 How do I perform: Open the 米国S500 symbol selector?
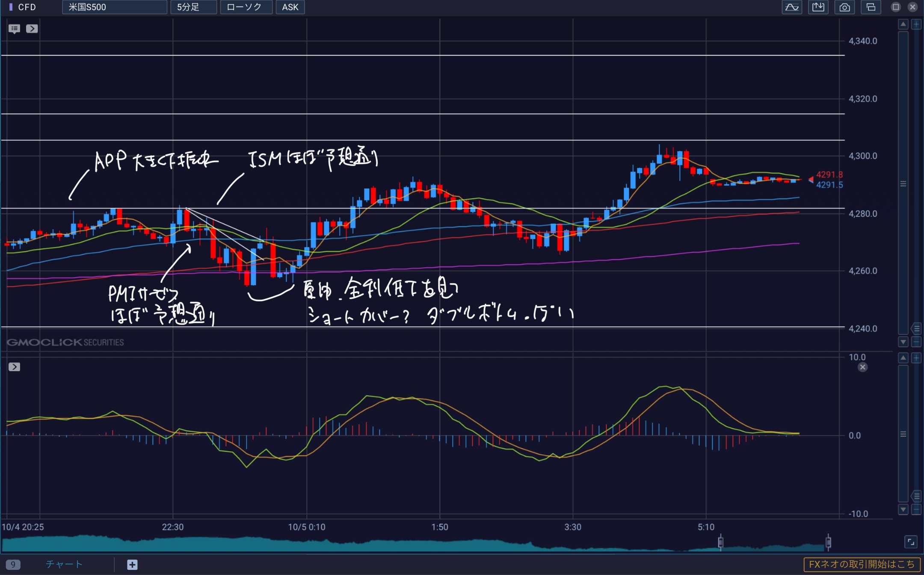114,7
